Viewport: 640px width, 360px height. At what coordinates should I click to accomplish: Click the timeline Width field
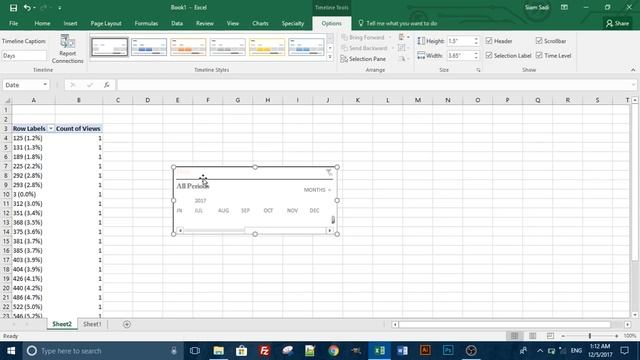(x=459, y=55)
